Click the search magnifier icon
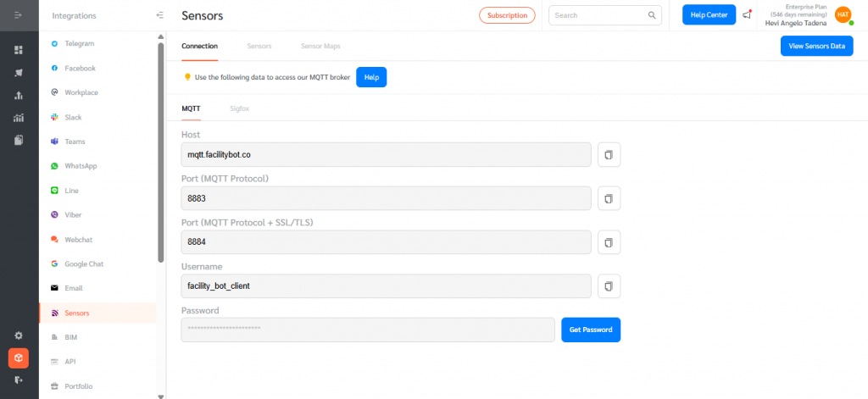 click(x=652, y=15)
